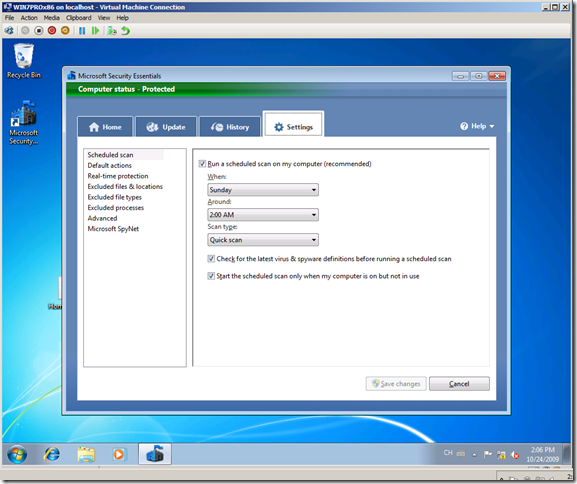Switch to the History tab
The image size is (577, 484).
click(x=230, y=127)
